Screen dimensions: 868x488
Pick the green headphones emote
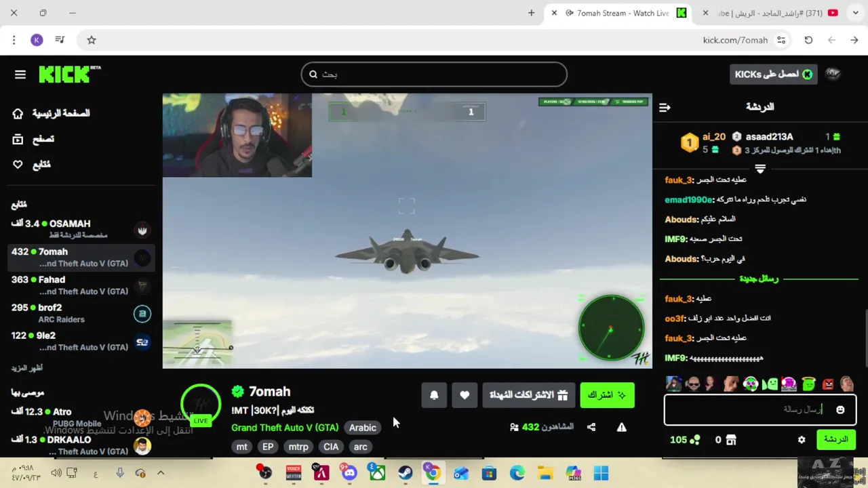pyautogui.click(x=751, y=384)
